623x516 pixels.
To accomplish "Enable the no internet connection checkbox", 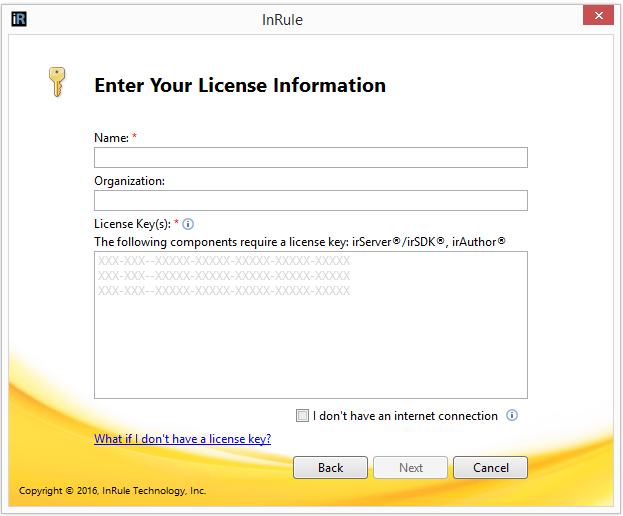I will pos(303,416).
